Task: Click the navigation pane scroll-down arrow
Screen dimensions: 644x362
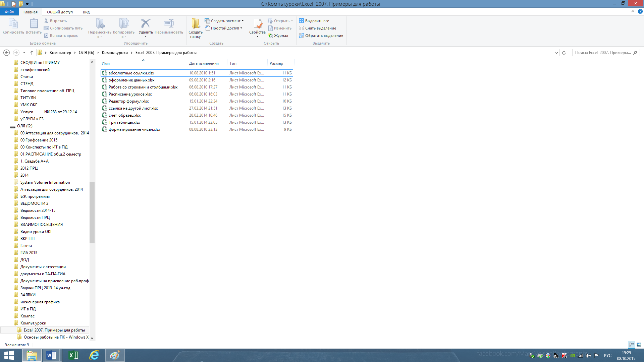Action: [x=92, y=338]
